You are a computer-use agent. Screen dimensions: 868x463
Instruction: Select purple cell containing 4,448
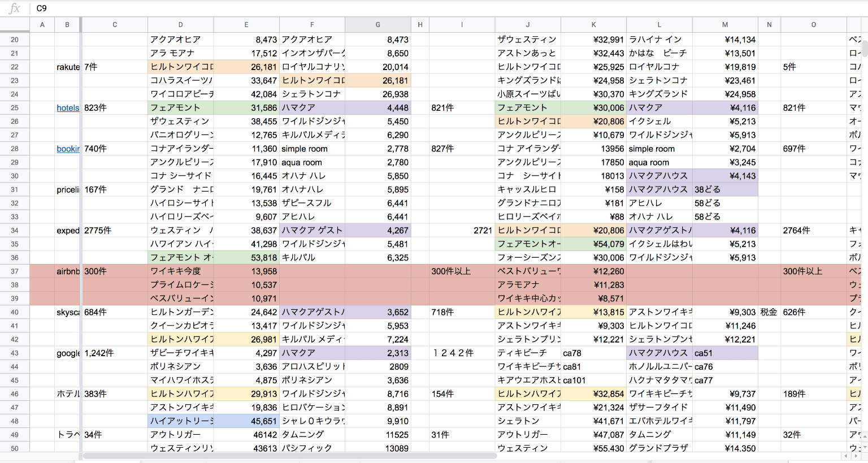[378, 108]
